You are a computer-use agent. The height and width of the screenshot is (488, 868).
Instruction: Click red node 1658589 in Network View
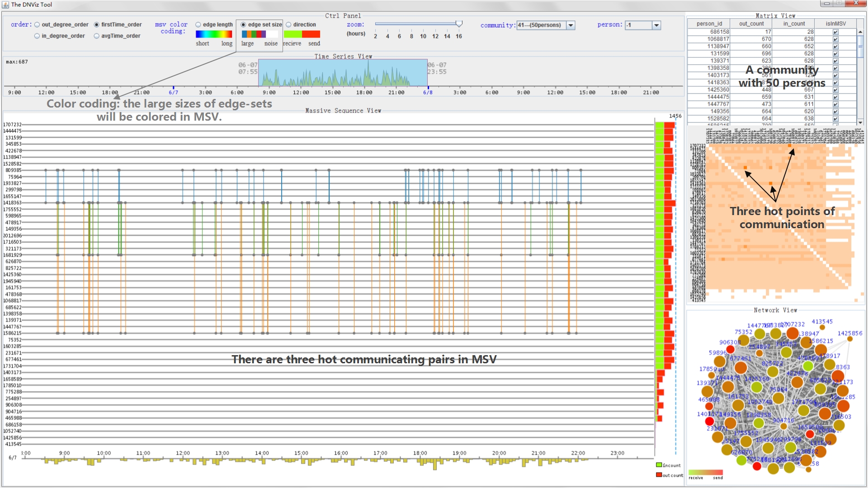[810, 434]
